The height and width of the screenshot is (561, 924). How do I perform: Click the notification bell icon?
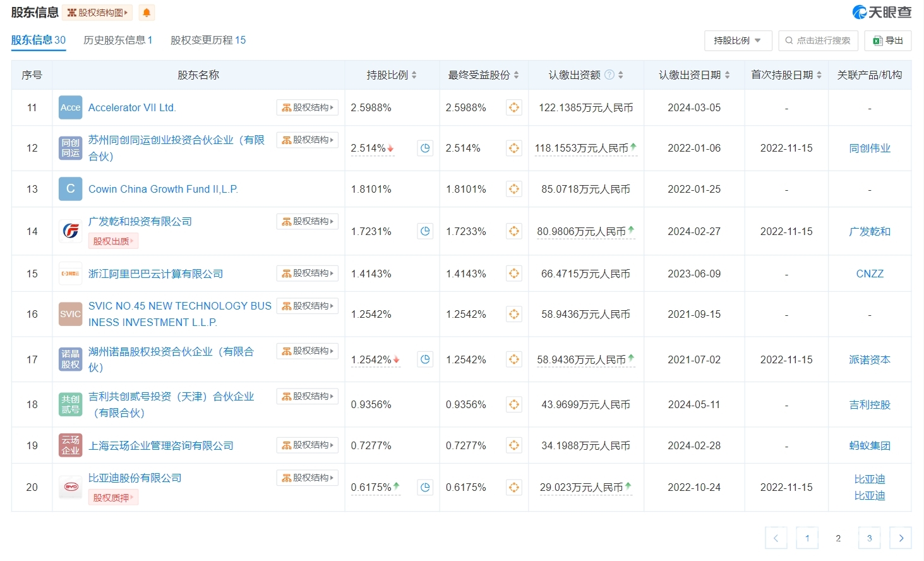147,13
